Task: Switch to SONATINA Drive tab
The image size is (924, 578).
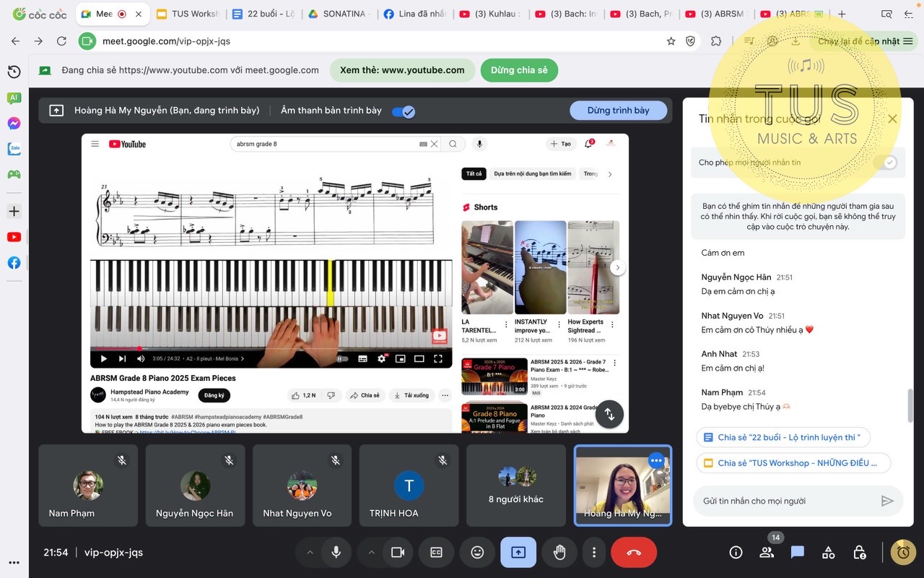Action: pos(338,14)
